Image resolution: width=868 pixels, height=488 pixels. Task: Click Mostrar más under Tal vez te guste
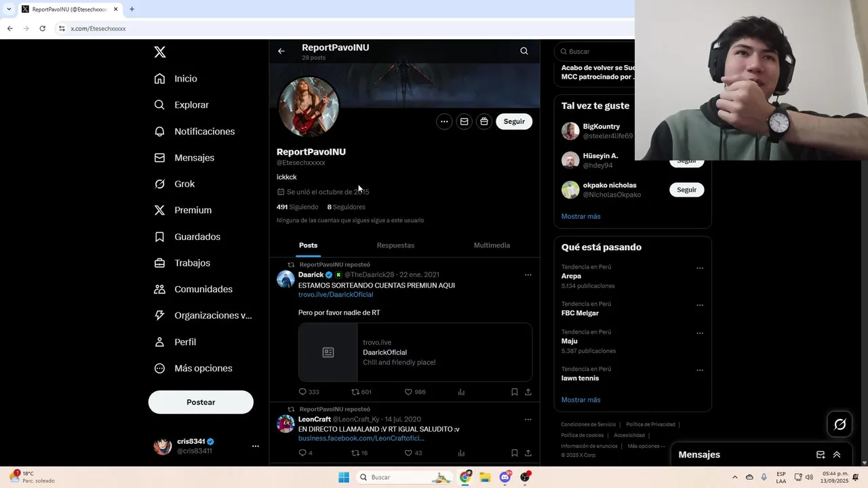[x=580, y=216]
